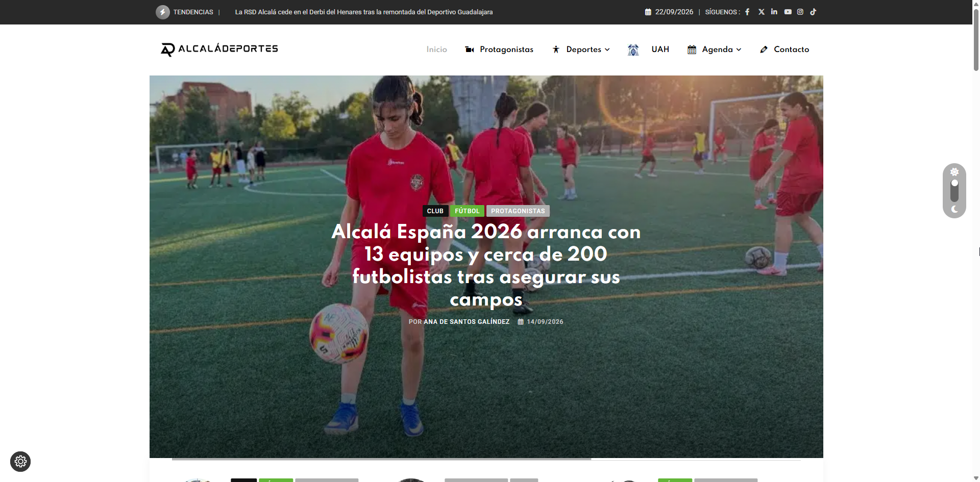Open the YouTube social icon
Image resolution: width=980 pixels, height=482 pixels.
[x=788, y=12]
